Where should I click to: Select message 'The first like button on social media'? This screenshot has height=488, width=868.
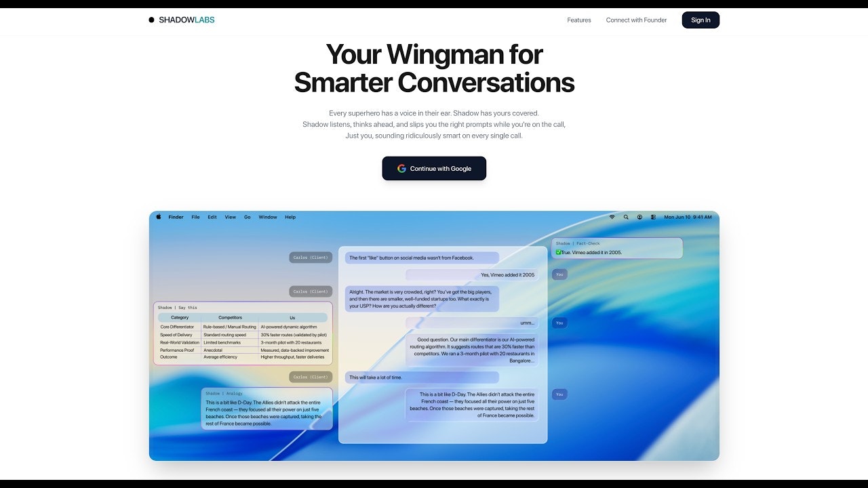point(422,258)
